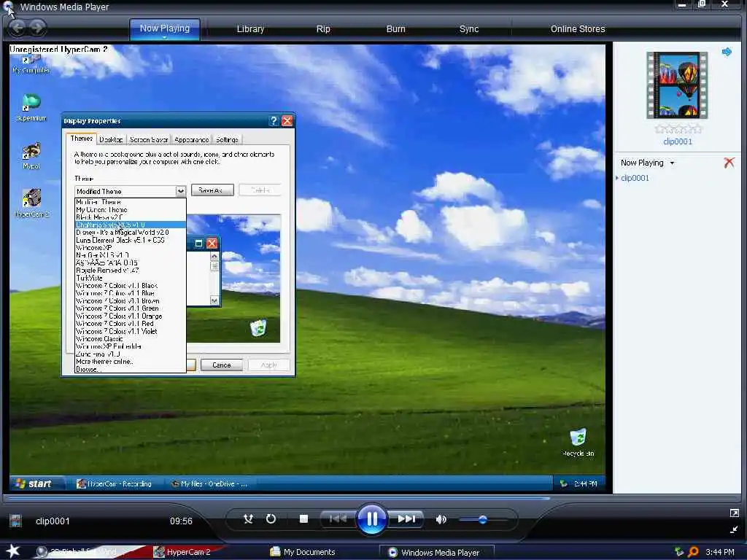Choose Royale Remixed in the theme list

[130, 271]
